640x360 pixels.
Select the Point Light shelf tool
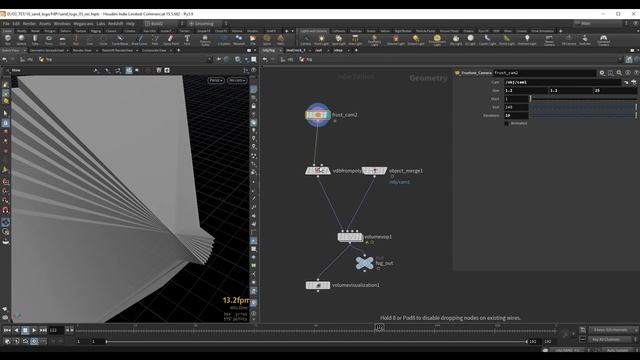(x=321, y=40)
